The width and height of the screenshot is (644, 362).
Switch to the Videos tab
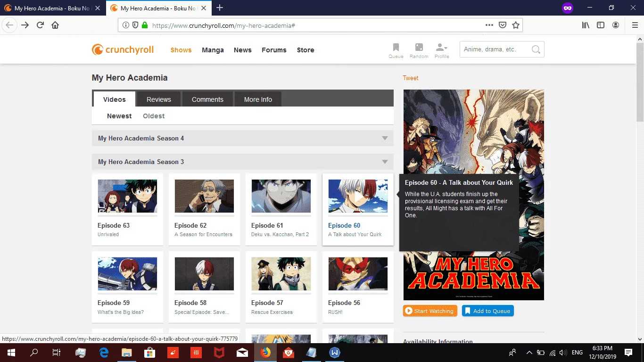click(x=115, y=99)
